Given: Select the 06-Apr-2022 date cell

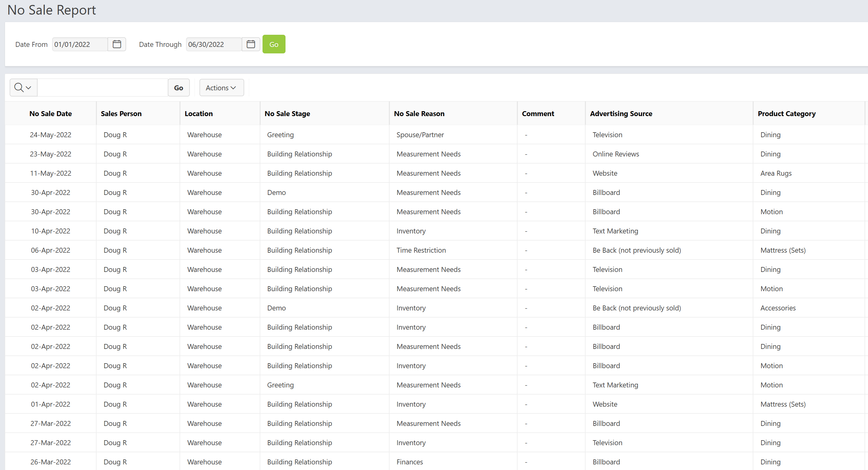Looking at the screenshot, I should click(51, 250).
